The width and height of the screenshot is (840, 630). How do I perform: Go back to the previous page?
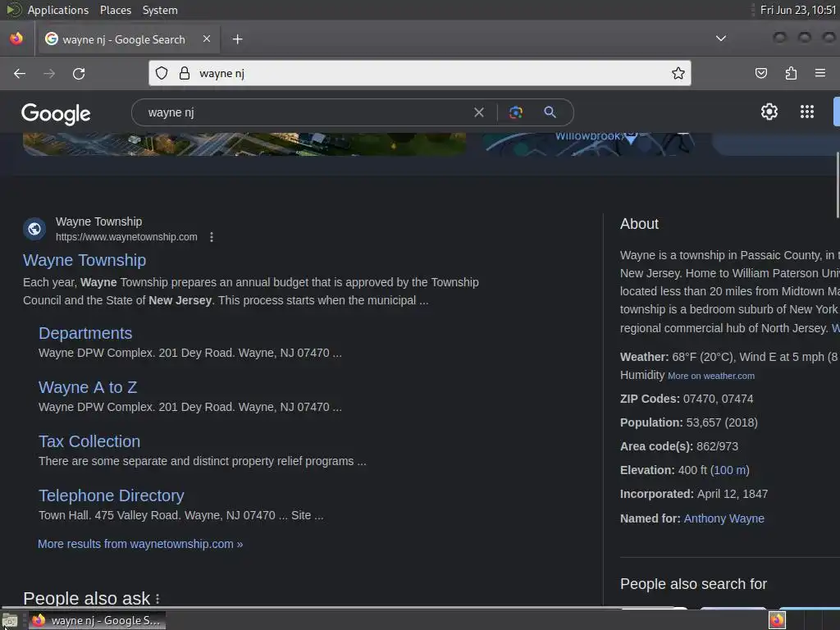(x=20, y=73)
